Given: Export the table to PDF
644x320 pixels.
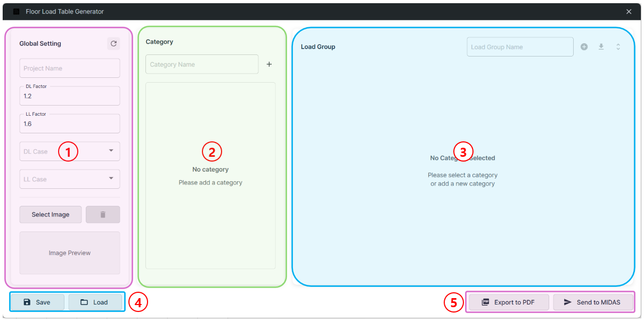Looking at the screenshot, I should (x=508, y=302).
